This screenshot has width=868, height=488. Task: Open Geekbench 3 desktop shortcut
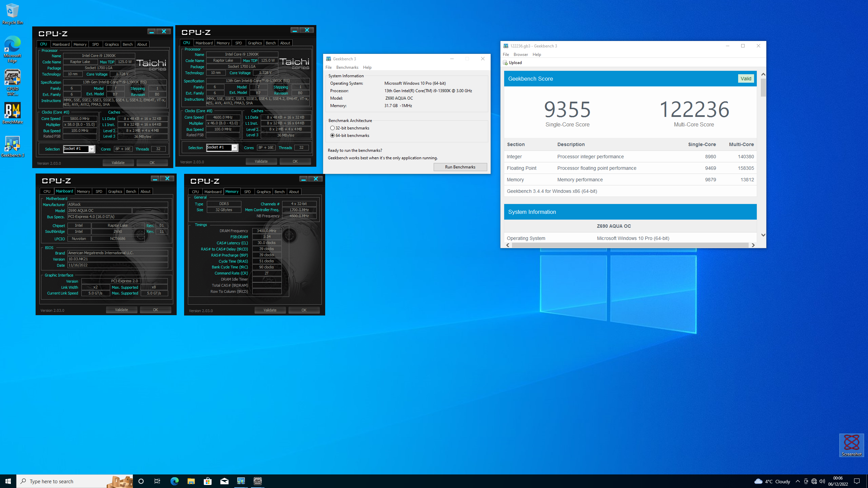coord(13,147)
